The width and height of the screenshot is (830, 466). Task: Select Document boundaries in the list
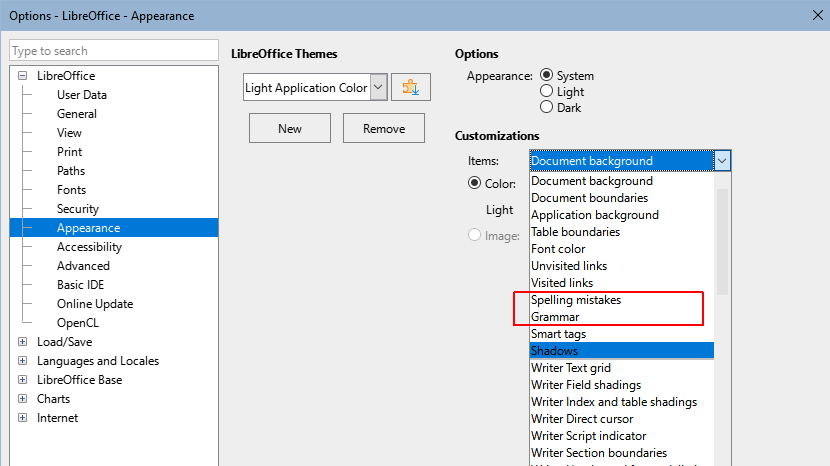pyautogui.click(x=622, y=198)
